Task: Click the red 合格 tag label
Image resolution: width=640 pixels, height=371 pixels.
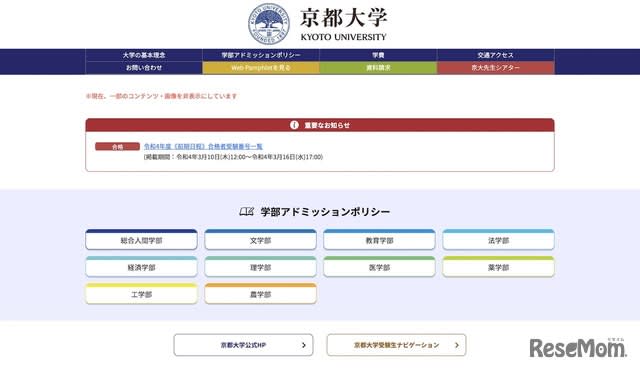Action: (118, 147)
